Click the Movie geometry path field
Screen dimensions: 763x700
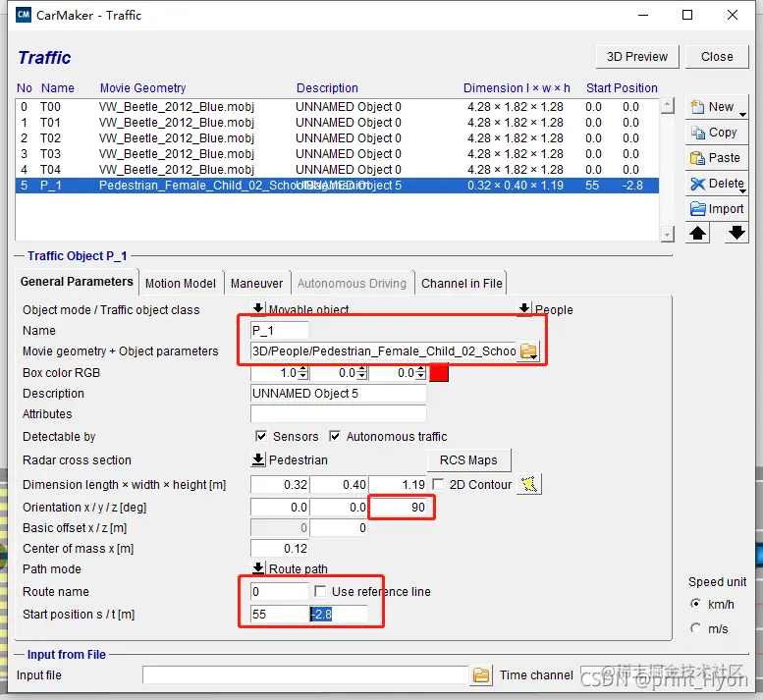click(384, 350)
